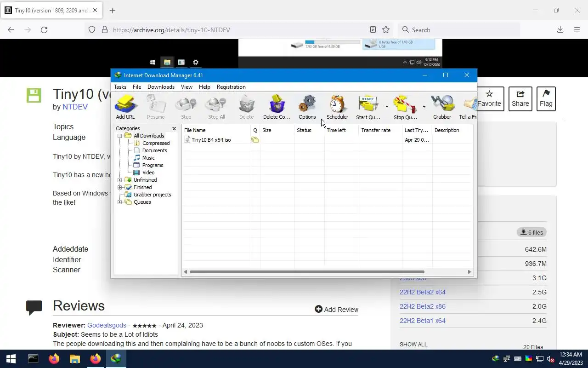Open Stop Queue dropdown arrow

tap(424, 107)
